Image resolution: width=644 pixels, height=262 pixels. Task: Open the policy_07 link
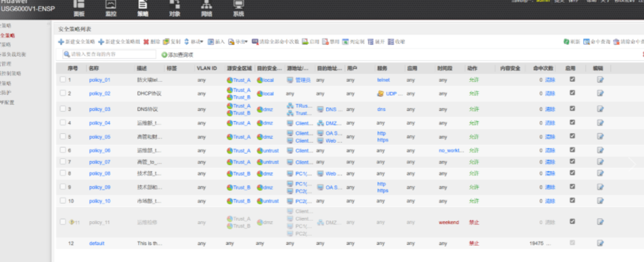pos(99,162)
